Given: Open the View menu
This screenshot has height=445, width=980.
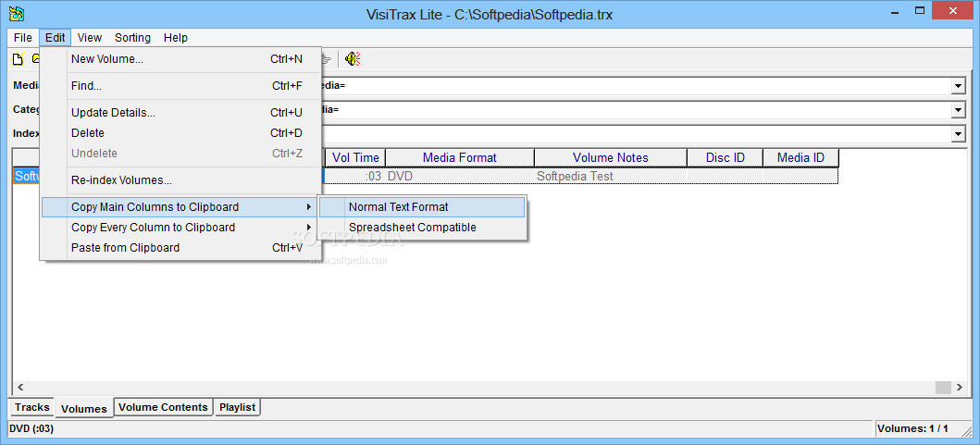Looking at the screenshot, I should 90,38.
